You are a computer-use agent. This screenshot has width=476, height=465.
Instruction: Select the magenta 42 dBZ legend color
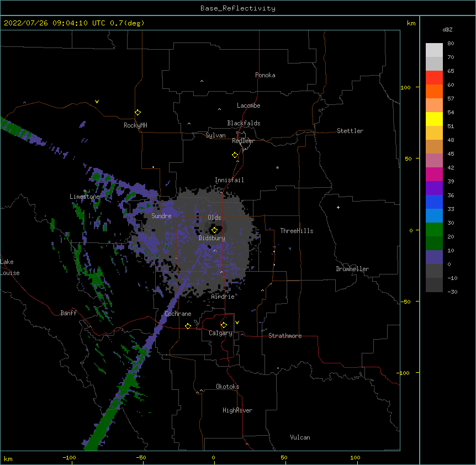(x=434, y=174)
